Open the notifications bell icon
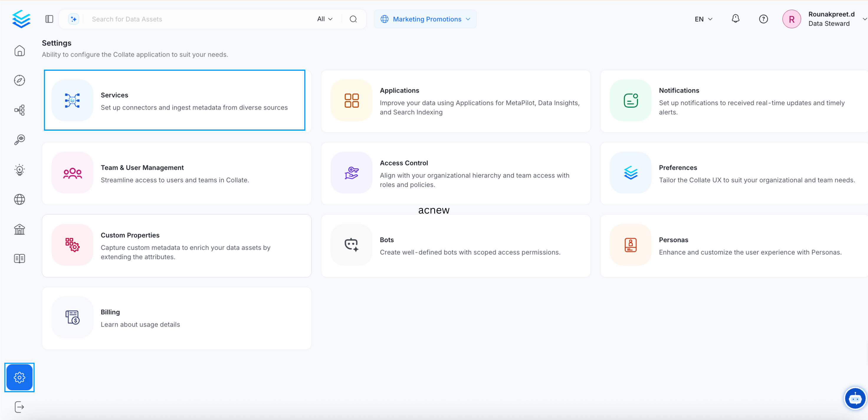This screenshot has height=420, width=868. 735,19
